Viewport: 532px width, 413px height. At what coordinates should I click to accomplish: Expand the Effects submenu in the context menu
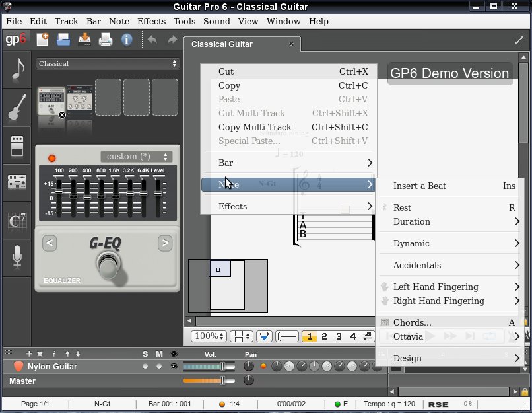288,206
